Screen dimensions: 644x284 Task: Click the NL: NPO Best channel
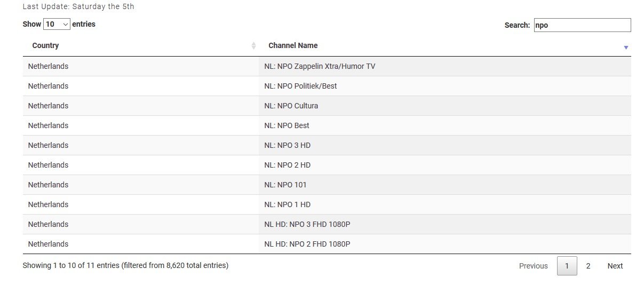coord(287,125)
